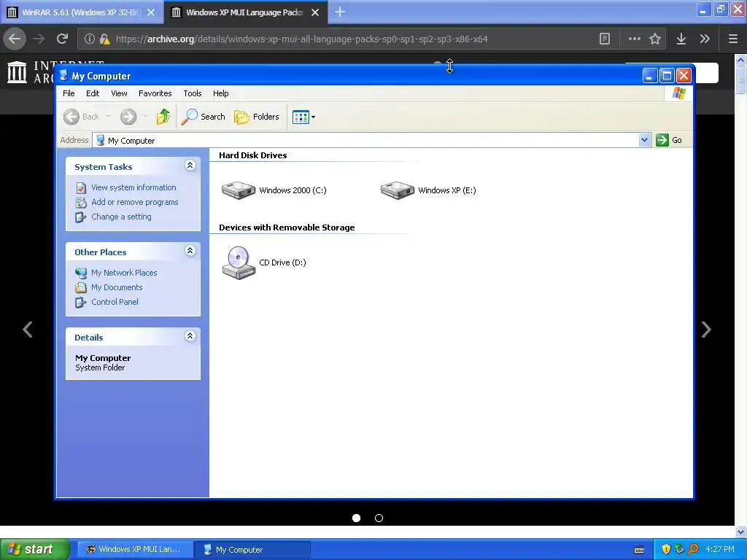This screenshot has height=560, width=747.
Task: Open My Documents link
Action: (x=117, y=287)
